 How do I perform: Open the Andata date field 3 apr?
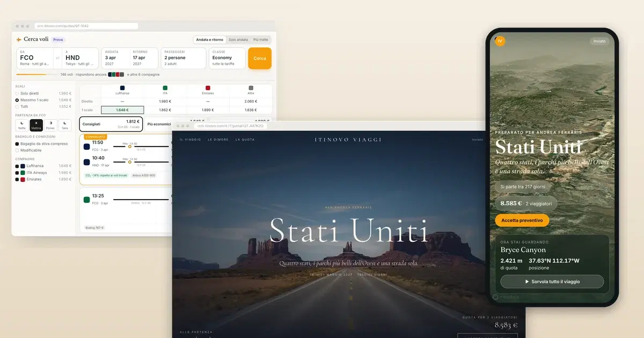[x=115, y=58]
